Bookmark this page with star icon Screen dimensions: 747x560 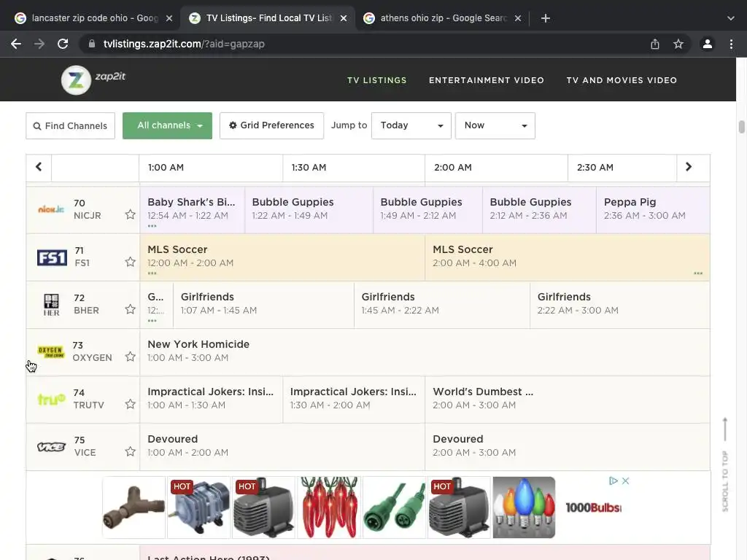tap(678, 44)
